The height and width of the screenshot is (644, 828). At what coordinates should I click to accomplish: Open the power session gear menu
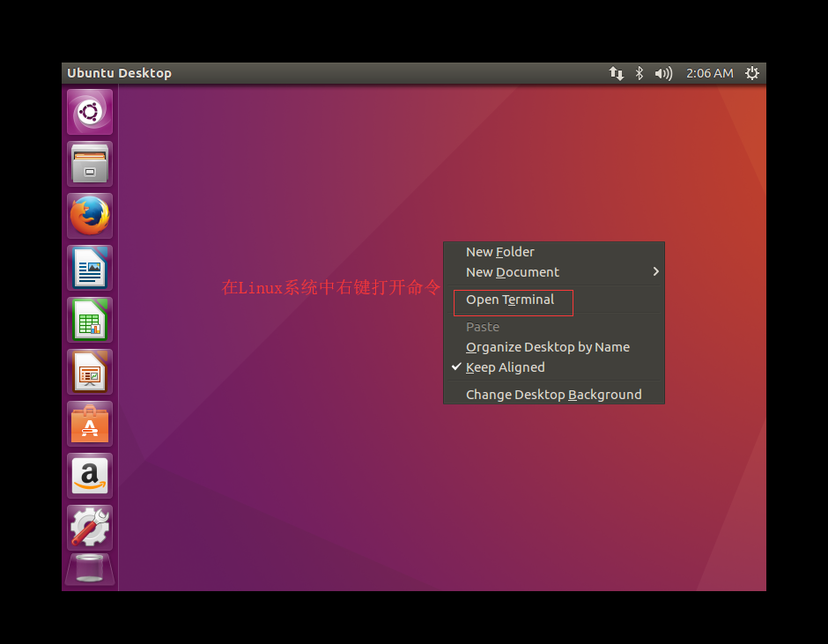point(752,73)
